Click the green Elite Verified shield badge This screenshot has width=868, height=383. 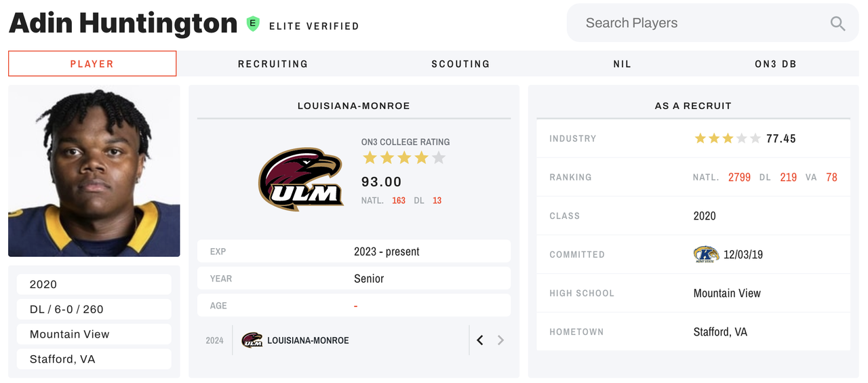coord(253,24)
